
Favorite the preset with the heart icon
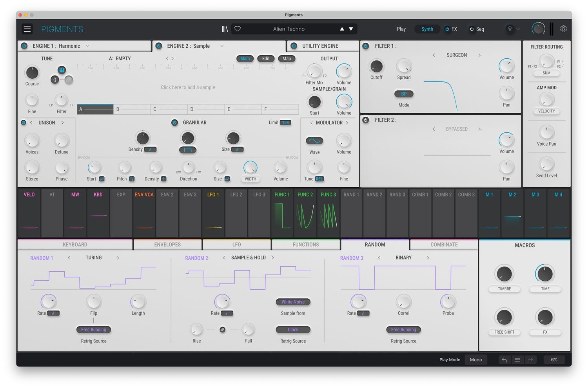pyautogui.click(x=238, y=29)
